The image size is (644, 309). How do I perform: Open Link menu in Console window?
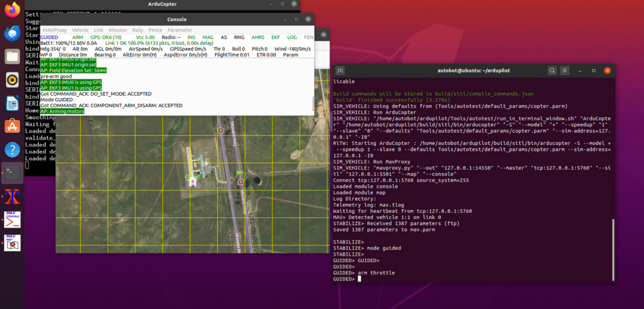point(99,30)
